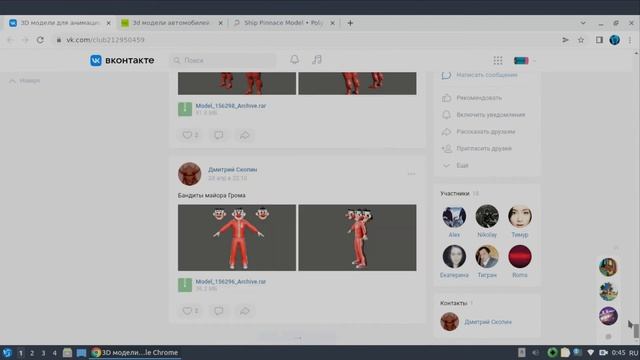The width and height of the screenshot is (640, 360).
Task: Toggle the browser side panel
Action: 599,40
